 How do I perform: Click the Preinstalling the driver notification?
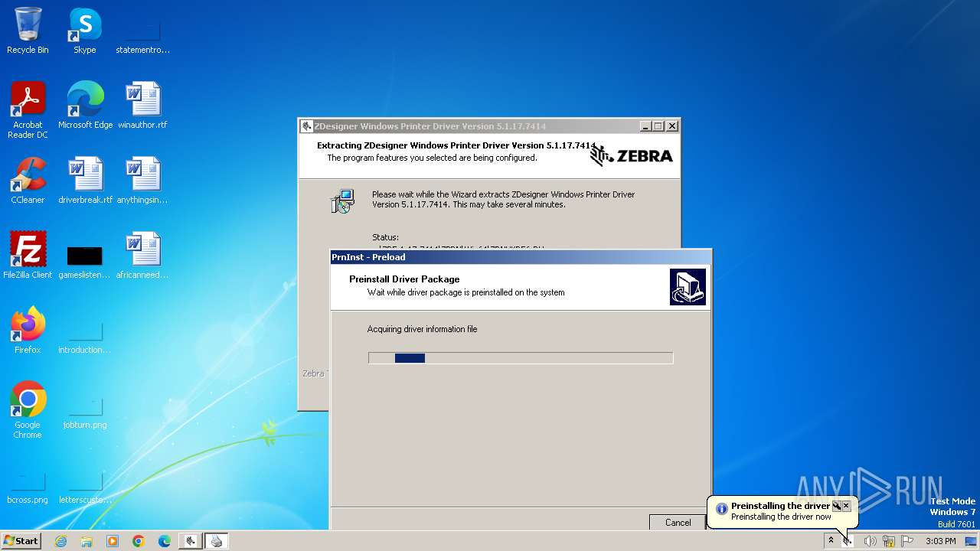tap(781, 511)
